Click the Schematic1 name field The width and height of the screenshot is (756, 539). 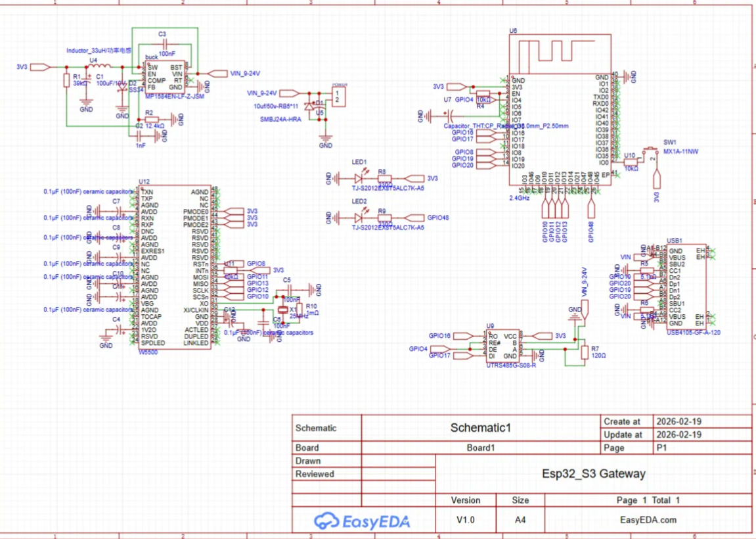[x=480, y=428]
